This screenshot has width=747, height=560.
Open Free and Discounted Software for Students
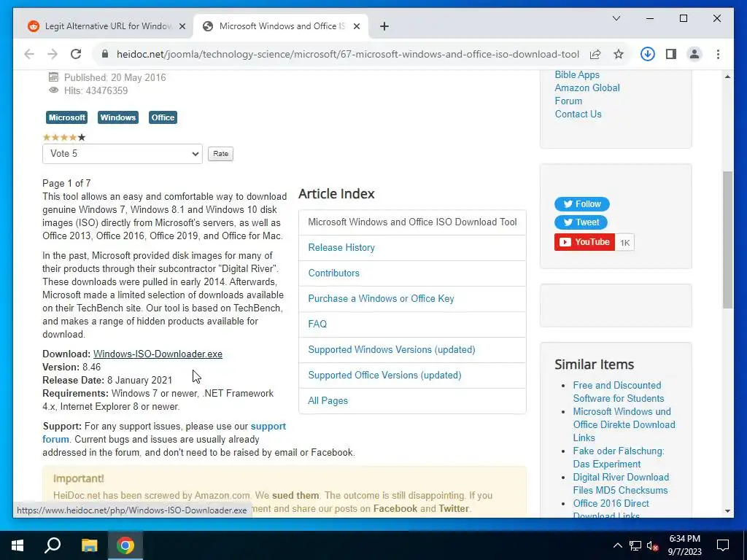[619, 392]
